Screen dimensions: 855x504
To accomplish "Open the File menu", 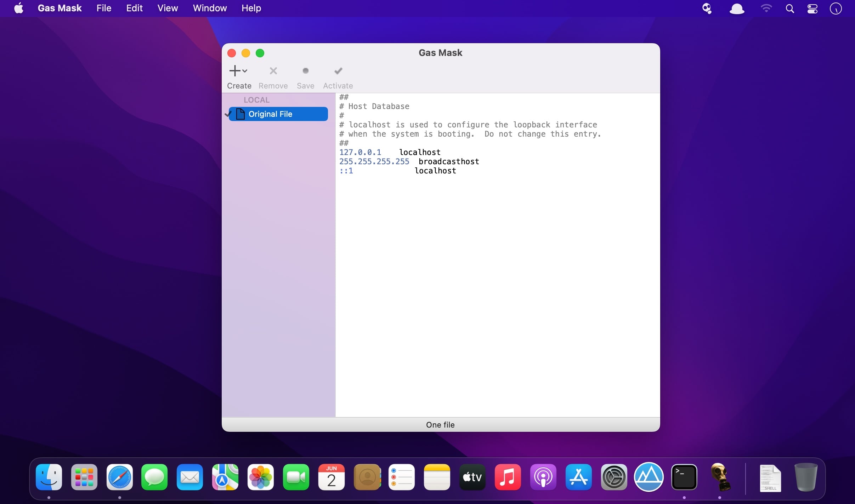I will click(x=104, y=8).
